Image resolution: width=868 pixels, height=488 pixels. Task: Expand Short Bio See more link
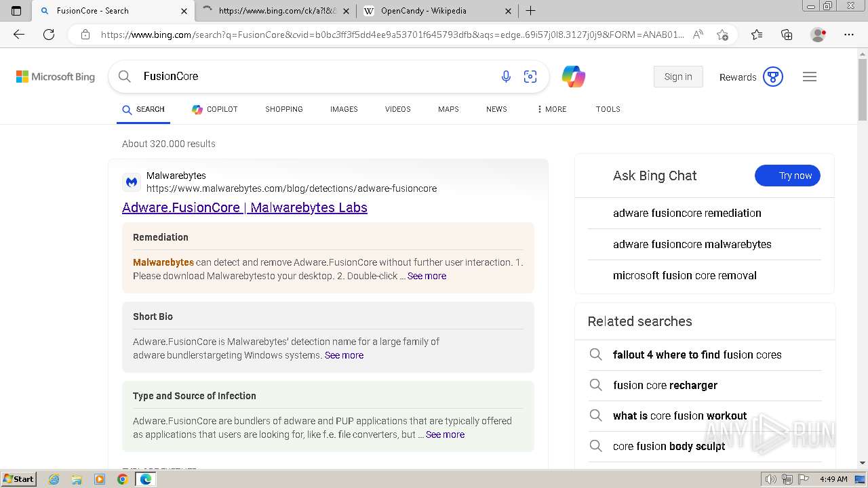click(x=344, y=355)
